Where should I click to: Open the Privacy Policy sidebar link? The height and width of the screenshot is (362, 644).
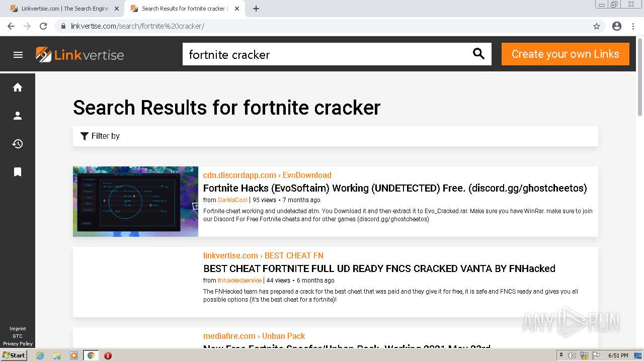click(18, 344)
